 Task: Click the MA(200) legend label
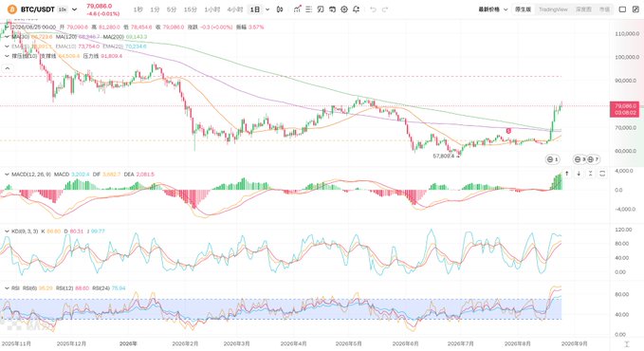pyautogui.click(x=114, y=37)
